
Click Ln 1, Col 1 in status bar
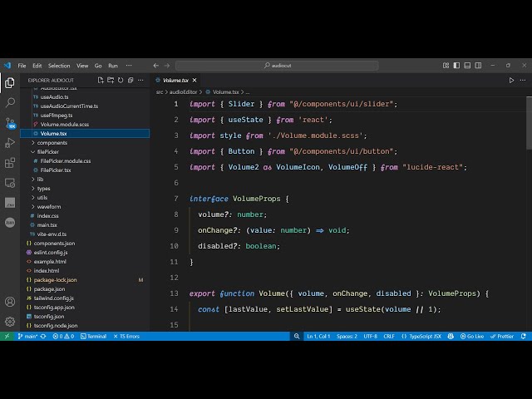pos(318,336)
